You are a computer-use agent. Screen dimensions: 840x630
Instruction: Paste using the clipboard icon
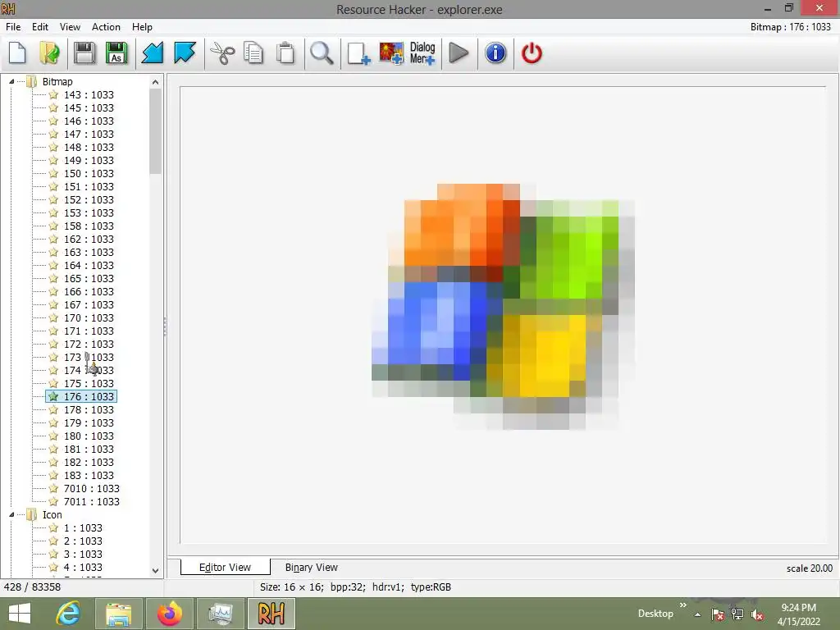click(x=285, y=53)
